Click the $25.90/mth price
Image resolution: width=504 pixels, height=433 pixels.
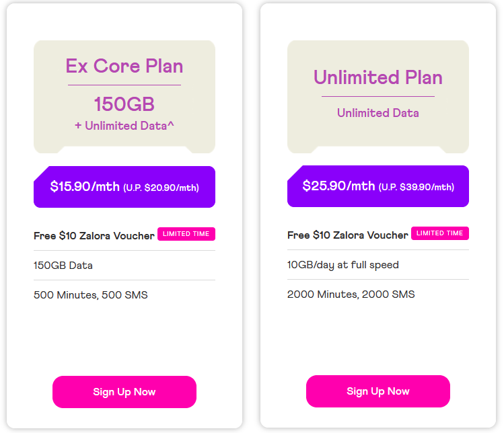pyautogui.click(x=338, y=186)
